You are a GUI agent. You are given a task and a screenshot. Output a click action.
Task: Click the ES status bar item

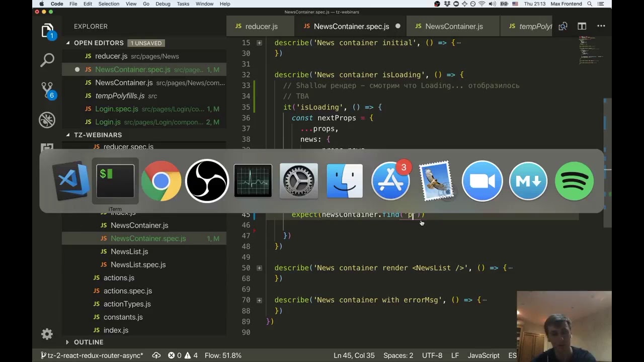(x=512, y=355)
